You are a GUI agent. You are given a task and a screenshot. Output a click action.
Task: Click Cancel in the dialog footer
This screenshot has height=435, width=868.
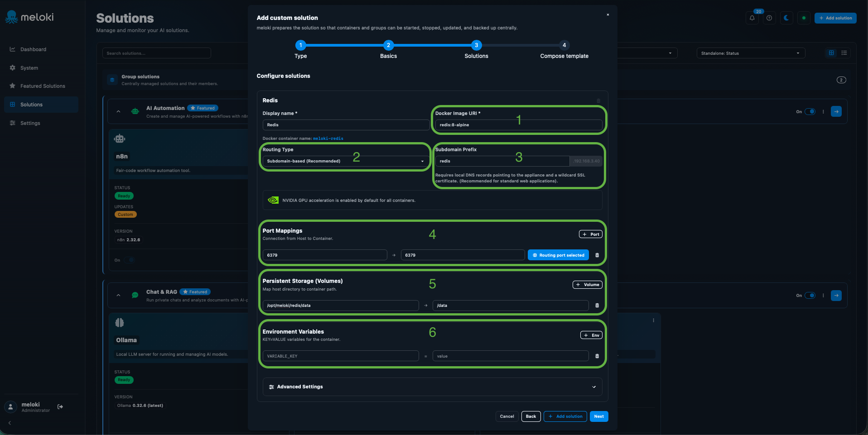pyautogui.click(x=507, y=416)
